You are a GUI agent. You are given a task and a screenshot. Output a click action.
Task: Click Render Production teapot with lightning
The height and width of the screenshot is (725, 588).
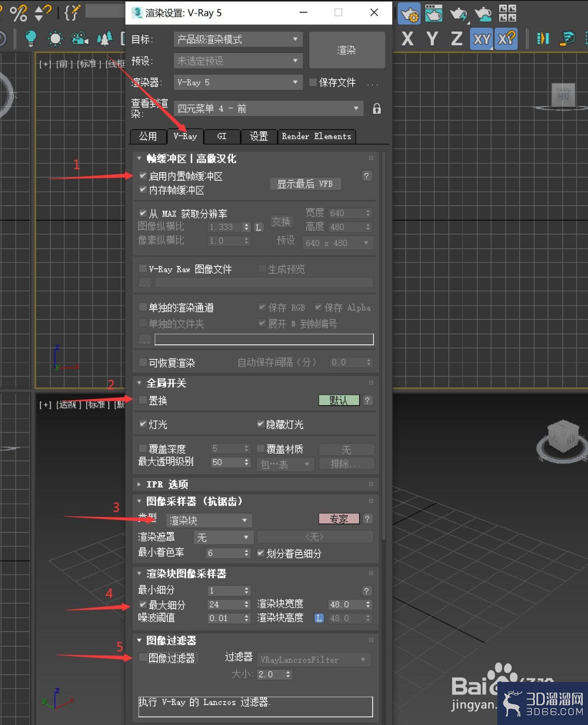458,14
